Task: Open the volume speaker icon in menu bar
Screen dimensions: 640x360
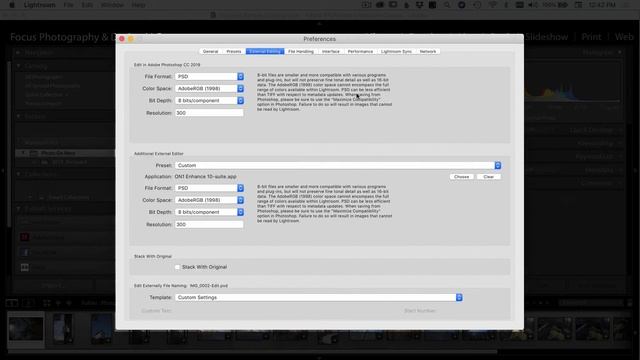Action: tap(533, 5)
